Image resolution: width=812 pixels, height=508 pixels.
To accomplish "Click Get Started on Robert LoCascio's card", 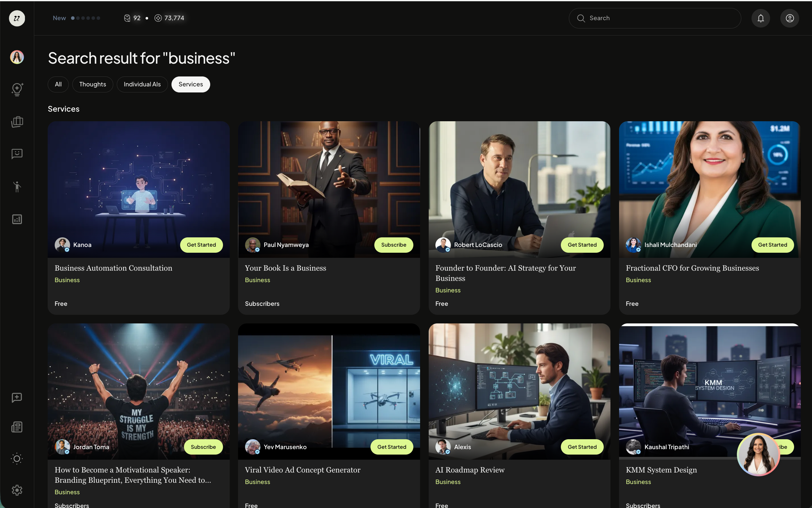I will coord(582,245).
